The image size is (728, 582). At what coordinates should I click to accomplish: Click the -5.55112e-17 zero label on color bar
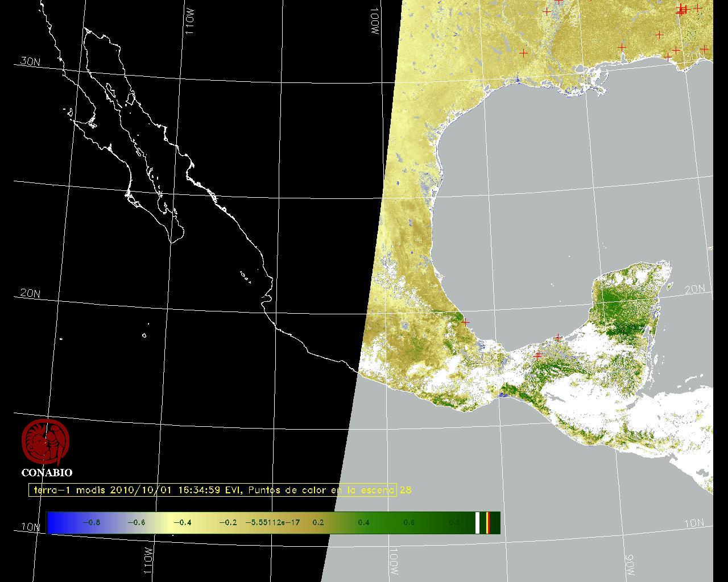tap(272, 522)
